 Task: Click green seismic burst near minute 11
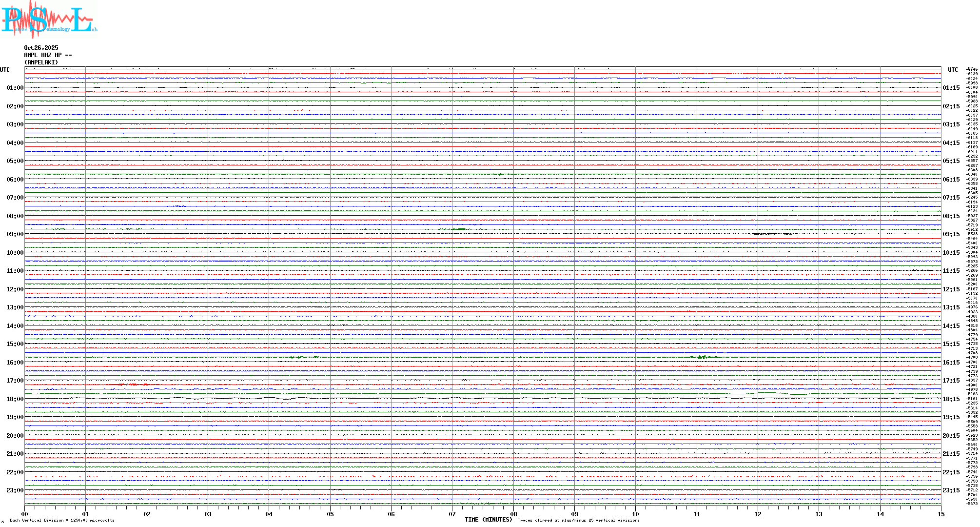(702, 357)
